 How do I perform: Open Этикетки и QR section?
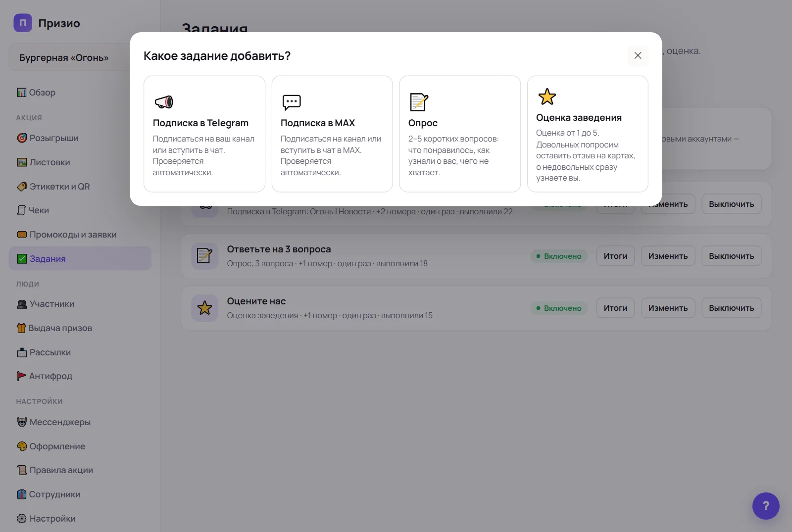80,187
